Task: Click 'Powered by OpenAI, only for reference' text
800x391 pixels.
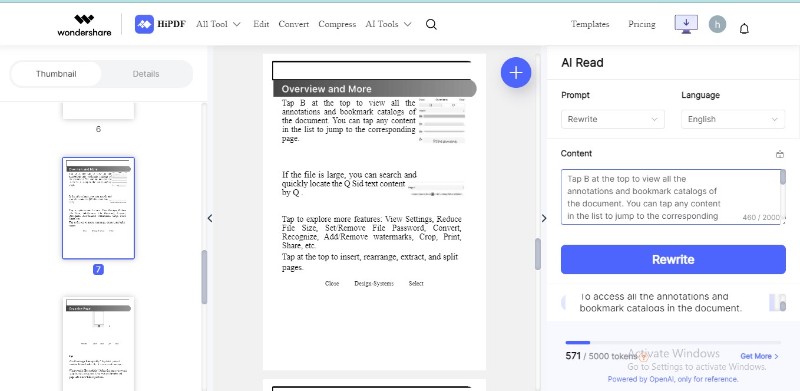Action: pos(673,379)
